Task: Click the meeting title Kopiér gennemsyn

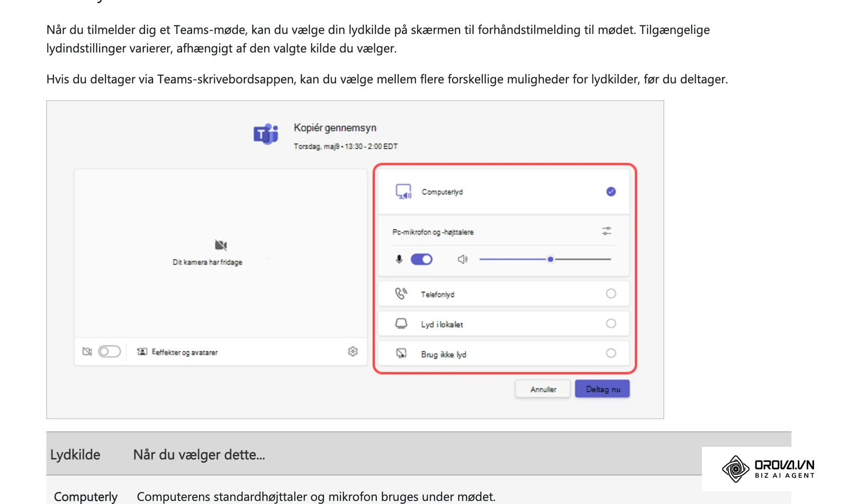Action: (x=335, y=128)
